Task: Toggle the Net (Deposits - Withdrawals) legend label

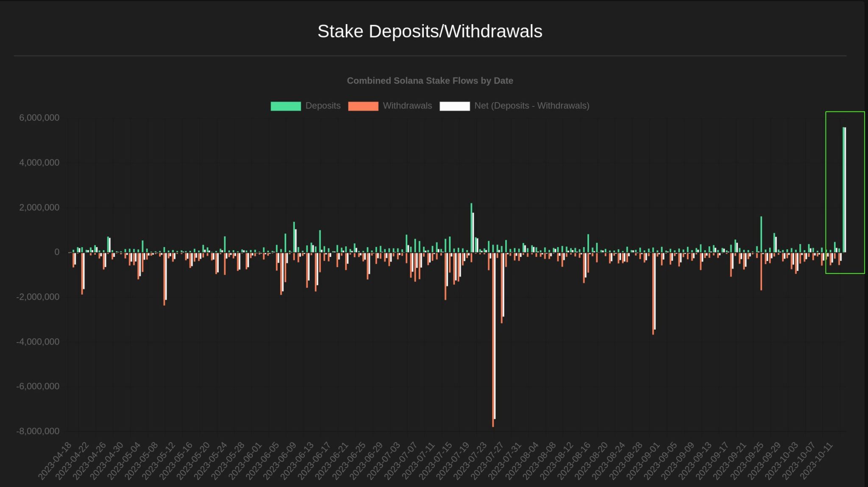Action: coord(532,106)
